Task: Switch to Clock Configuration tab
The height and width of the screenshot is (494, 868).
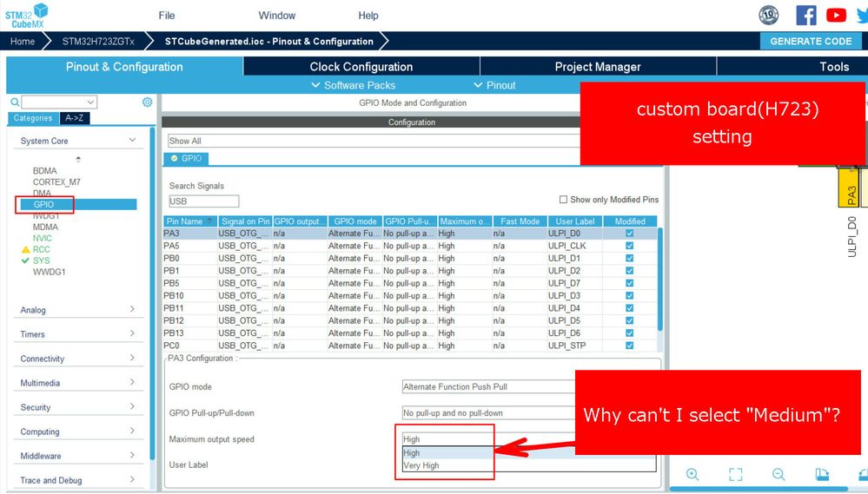Action: coord(361,66)
